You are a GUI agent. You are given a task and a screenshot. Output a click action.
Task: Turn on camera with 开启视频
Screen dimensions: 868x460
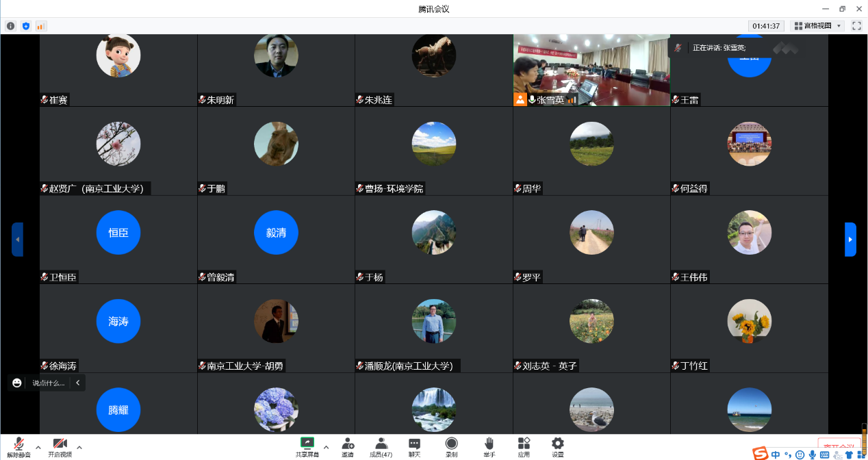point(60,446)
